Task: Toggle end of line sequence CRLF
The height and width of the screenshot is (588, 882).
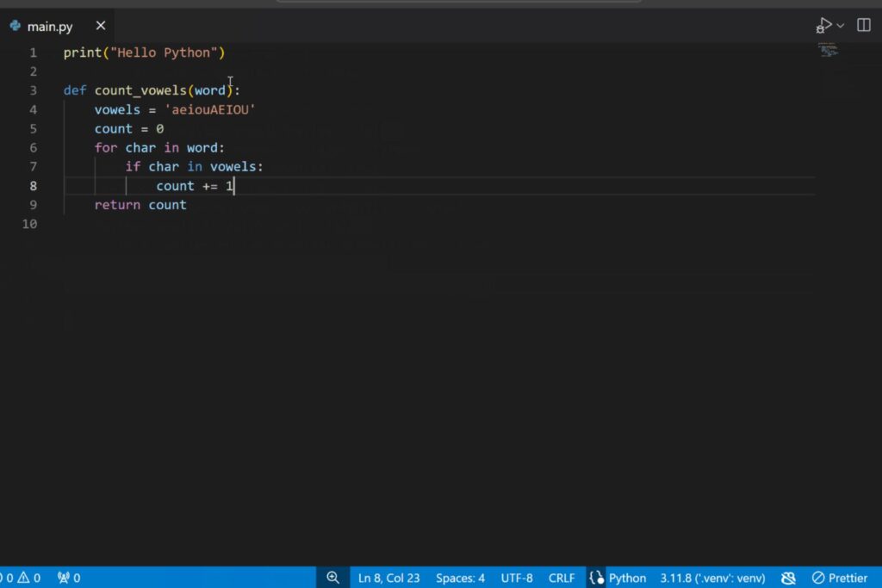Action: coord(562,578)
